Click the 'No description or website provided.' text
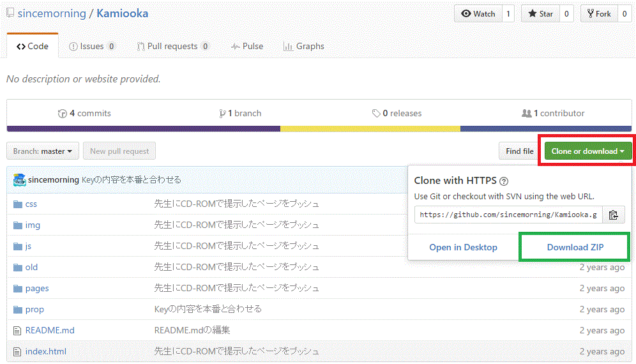This screenshot has height=364, width=636. (84, 79)
